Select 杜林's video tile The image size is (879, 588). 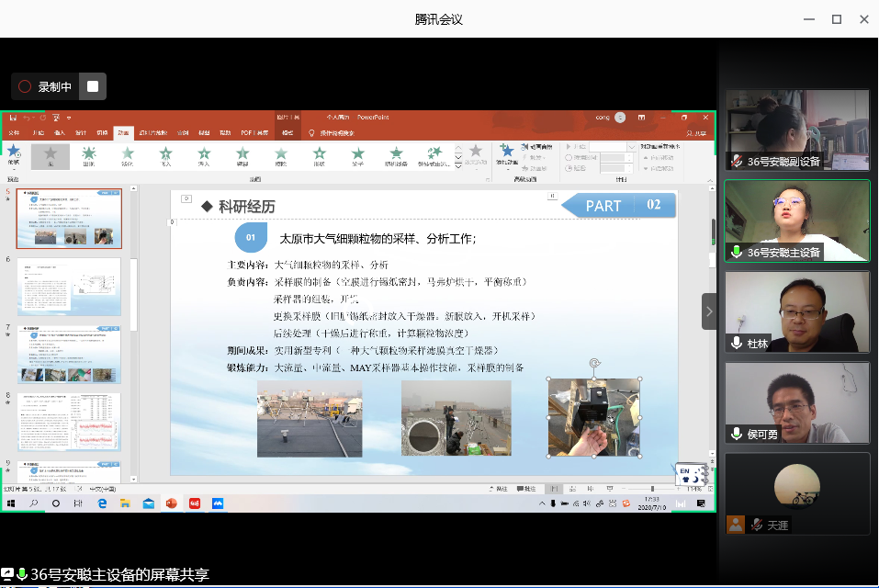[797, 311]
